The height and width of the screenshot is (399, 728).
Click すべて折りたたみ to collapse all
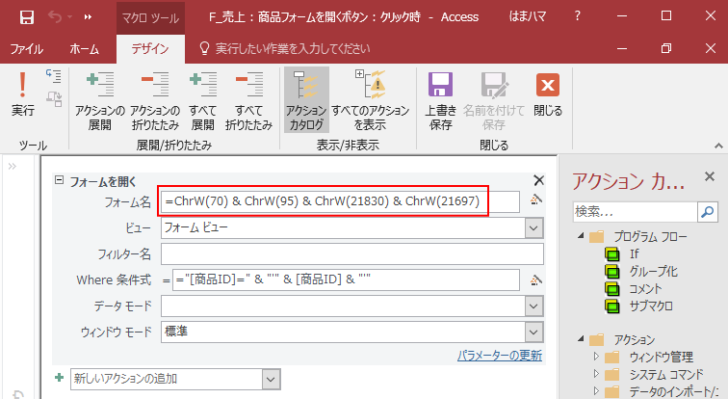248,101
